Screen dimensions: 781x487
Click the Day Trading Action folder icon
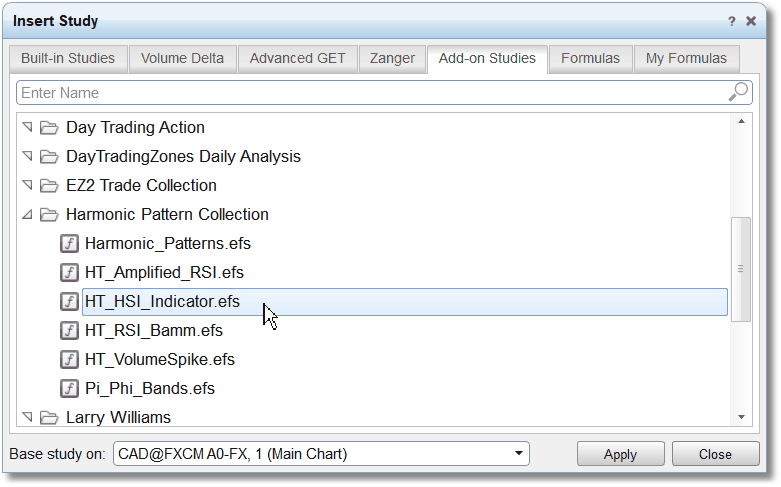[x=49, y=127]
